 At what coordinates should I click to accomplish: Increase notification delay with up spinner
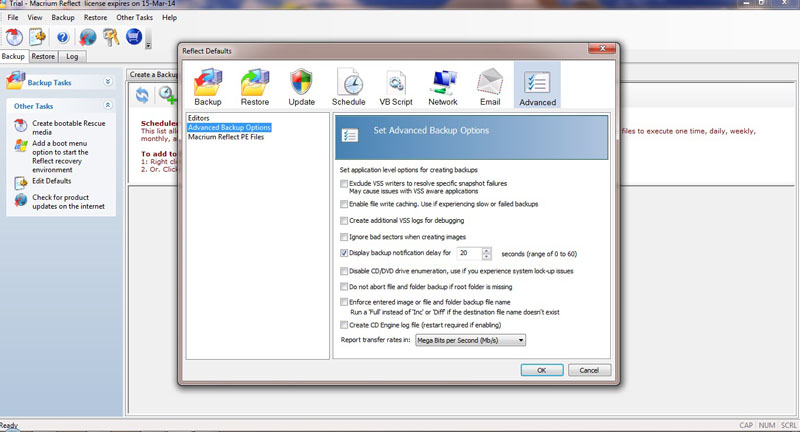tap(487, 250)
